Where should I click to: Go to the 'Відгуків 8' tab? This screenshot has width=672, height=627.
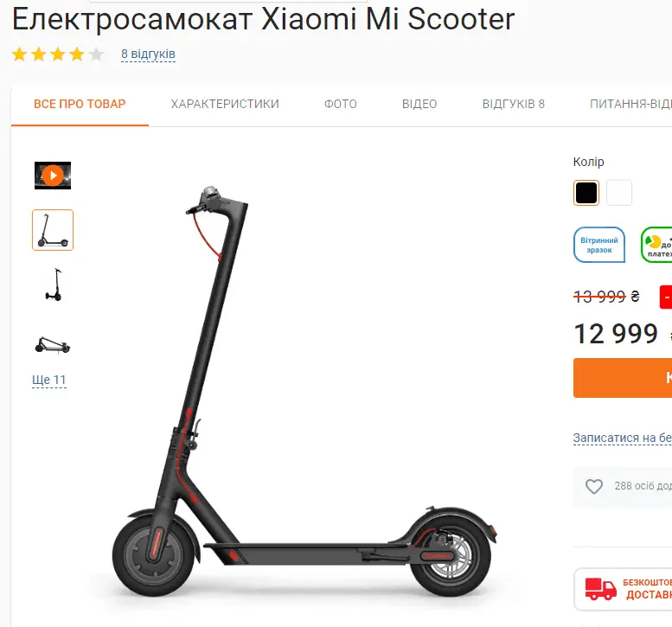(514, 104)
